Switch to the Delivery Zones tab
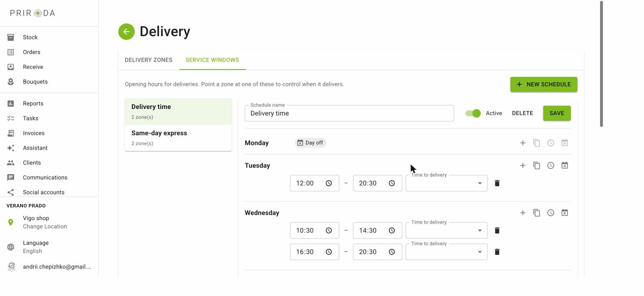 (x=149, y=60)
